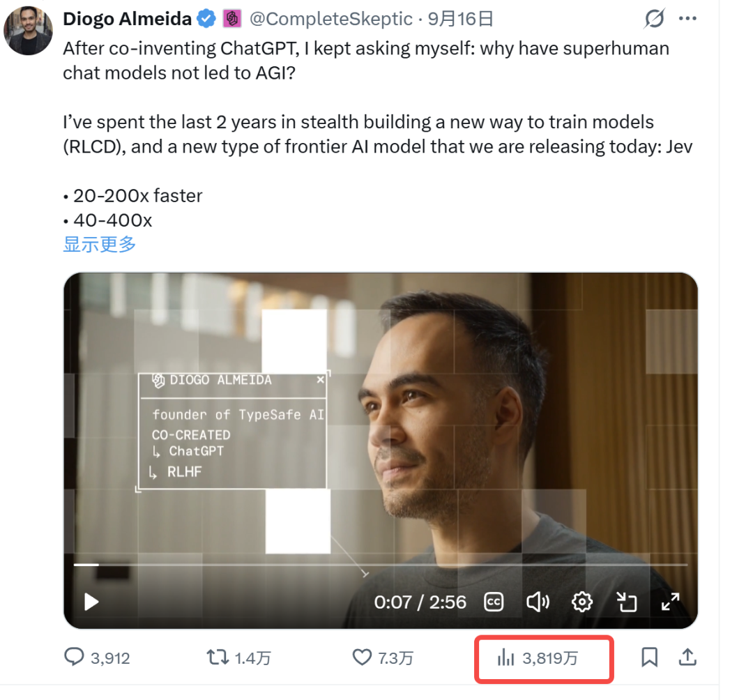Play the video
Viewport: 753px width, 700px height.
pyautogui.click(x=91, y=602)
